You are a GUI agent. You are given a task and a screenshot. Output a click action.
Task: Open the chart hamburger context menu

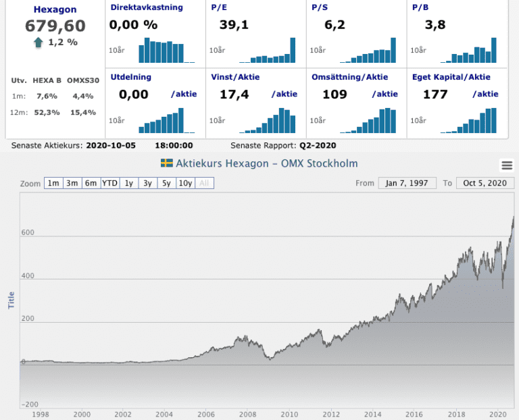(507, 165)
